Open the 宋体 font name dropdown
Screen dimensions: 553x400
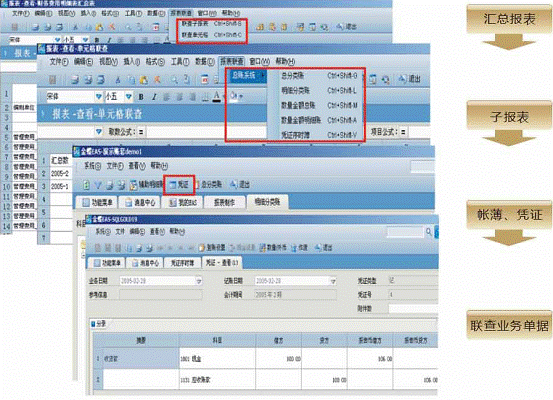click(98, 96)
